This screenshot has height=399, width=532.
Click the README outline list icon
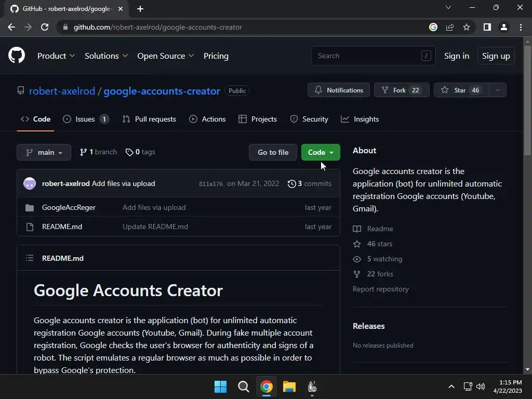pos(30,258)
